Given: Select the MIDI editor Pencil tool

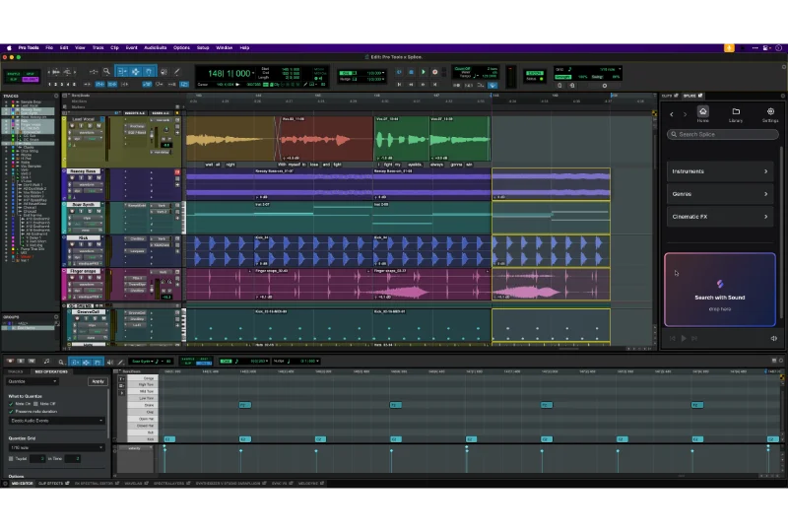Looking at the screenshot, I should [120, 362].
